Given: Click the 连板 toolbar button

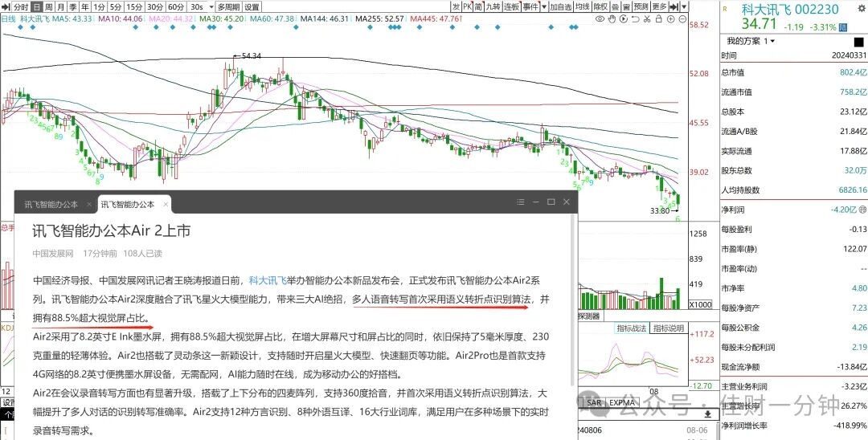Looking at the screenshot, I should pos(512,7).
